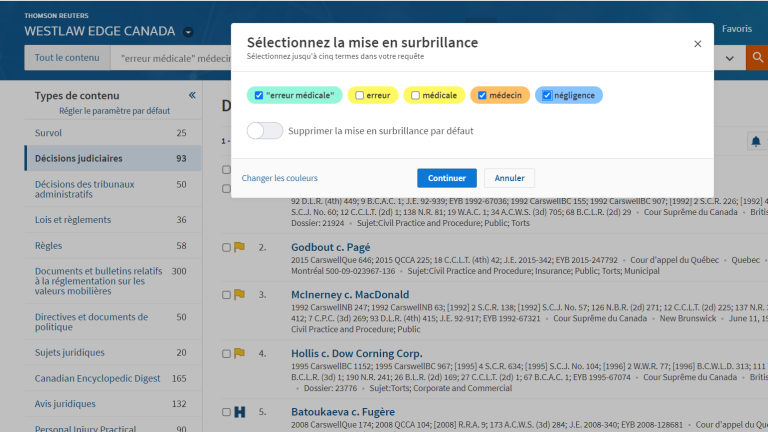Open the Tout le contenu selector
768x432 pixels.
(x=67, y=58)
